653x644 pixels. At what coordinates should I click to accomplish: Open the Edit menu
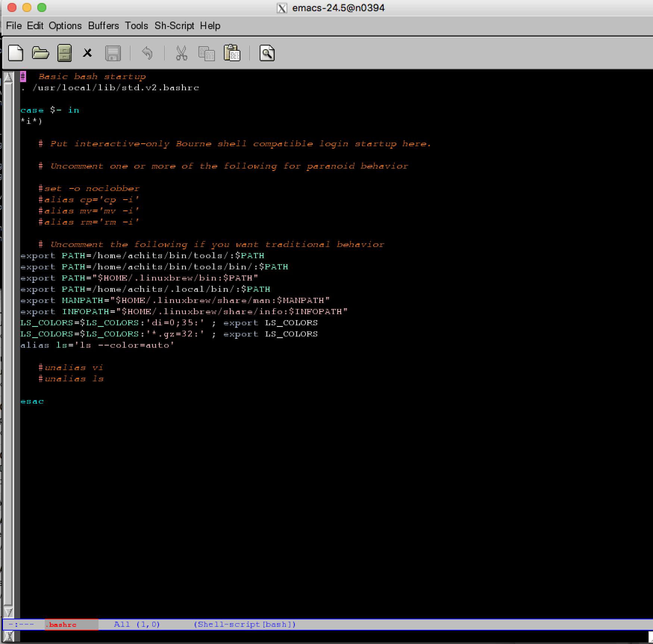click(x=35, y=26)
